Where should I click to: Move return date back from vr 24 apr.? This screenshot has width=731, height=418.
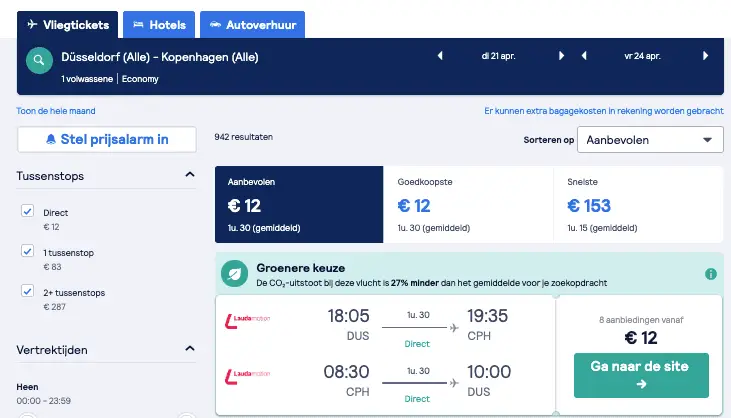click(x=584, y=56)
